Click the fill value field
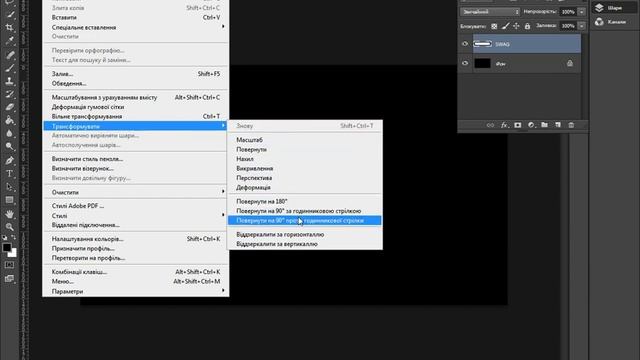 pyautogui.click(x=568, y=26)
